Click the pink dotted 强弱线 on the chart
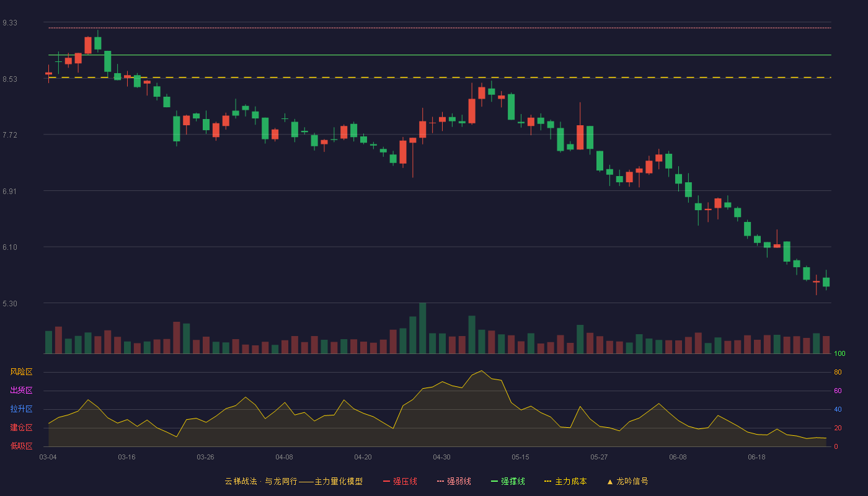The image size is (868, 496). (x=440, y=28)
